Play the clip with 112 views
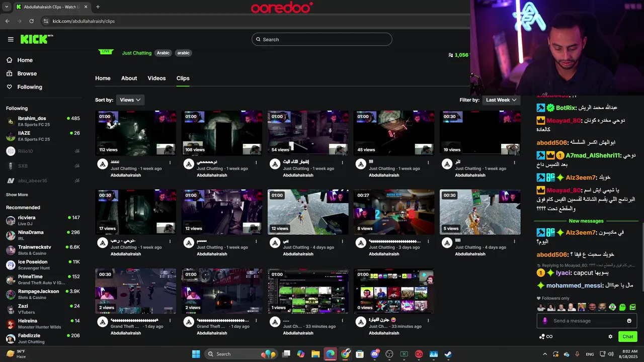This screenshot has width=644, height=362. pyautogui.click(x=136, y=133)
